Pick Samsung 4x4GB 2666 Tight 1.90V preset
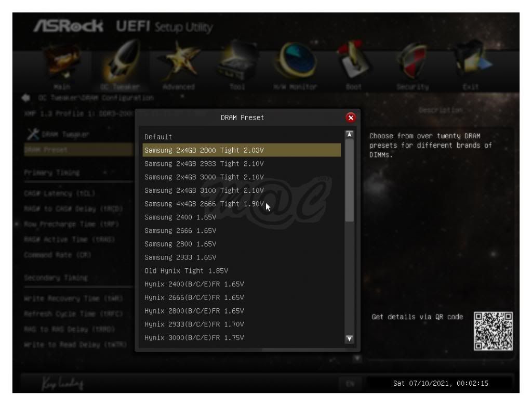 (x=204, y=204)
